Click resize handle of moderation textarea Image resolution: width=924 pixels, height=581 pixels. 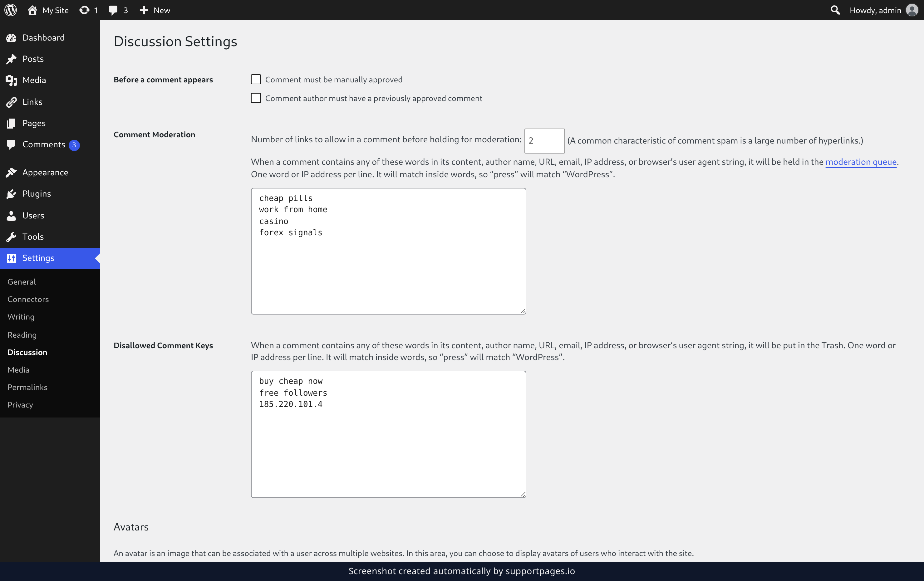tap(523, 311)
